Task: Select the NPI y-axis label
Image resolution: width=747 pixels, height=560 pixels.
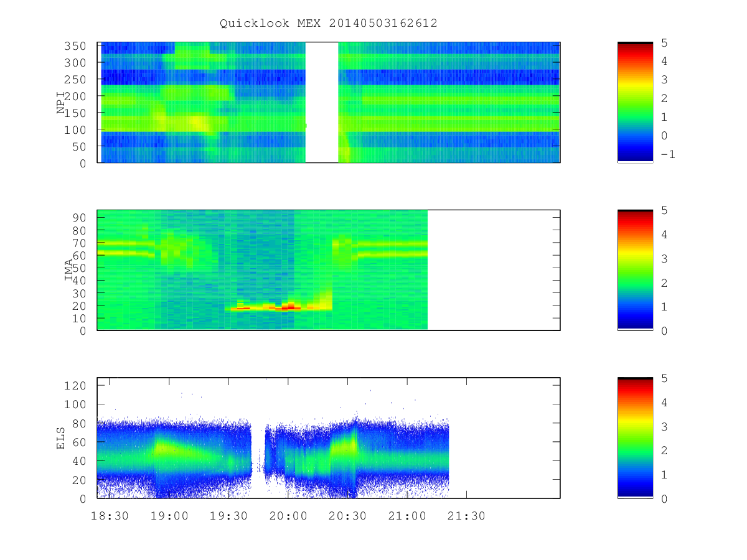Action: coord(61,103)
